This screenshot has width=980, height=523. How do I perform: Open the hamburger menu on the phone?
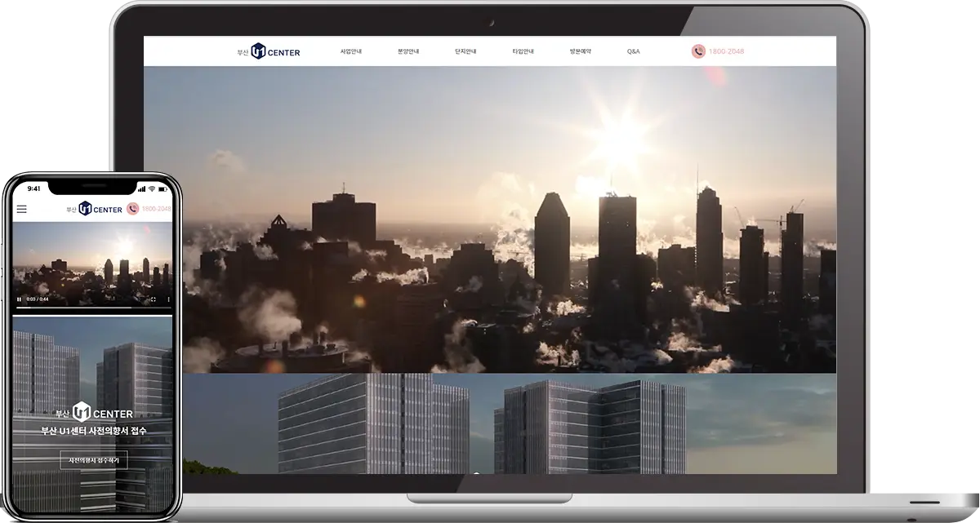22,210
